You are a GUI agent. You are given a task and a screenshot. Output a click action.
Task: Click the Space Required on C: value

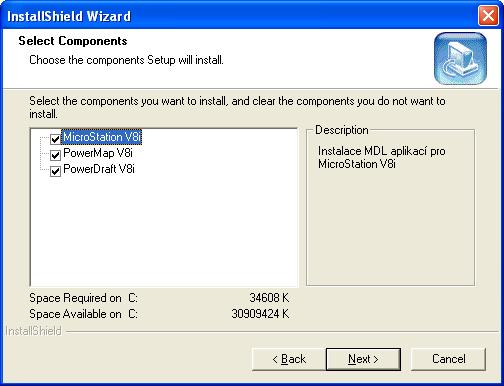(x=269, y=298)
